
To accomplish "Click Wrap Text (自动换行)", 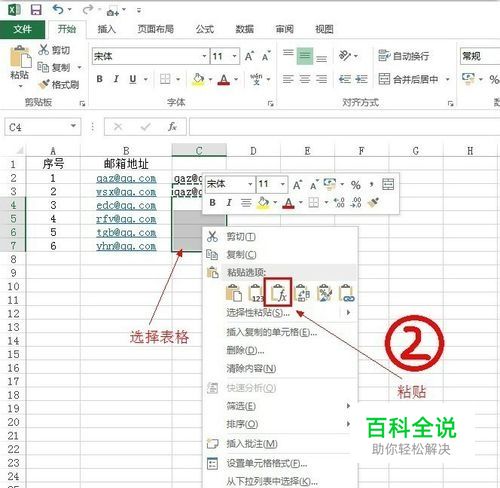I will (x=403, y=56).
